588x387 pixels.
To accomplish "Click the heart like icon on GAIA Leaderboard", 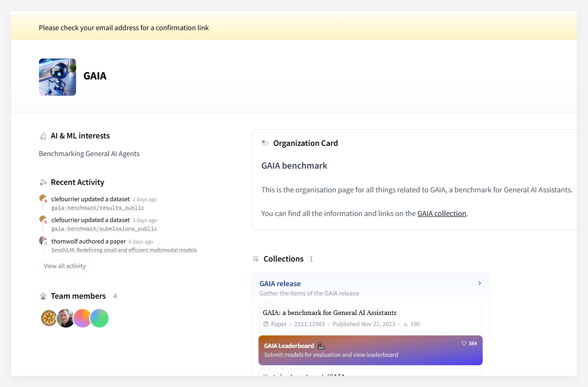I will pos(464,343).
